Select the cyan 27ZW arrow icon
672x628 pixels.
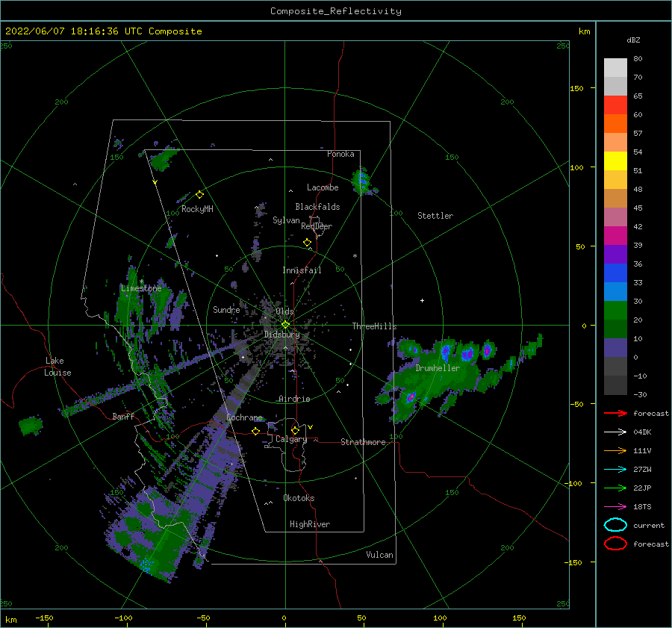click(615, 470)
